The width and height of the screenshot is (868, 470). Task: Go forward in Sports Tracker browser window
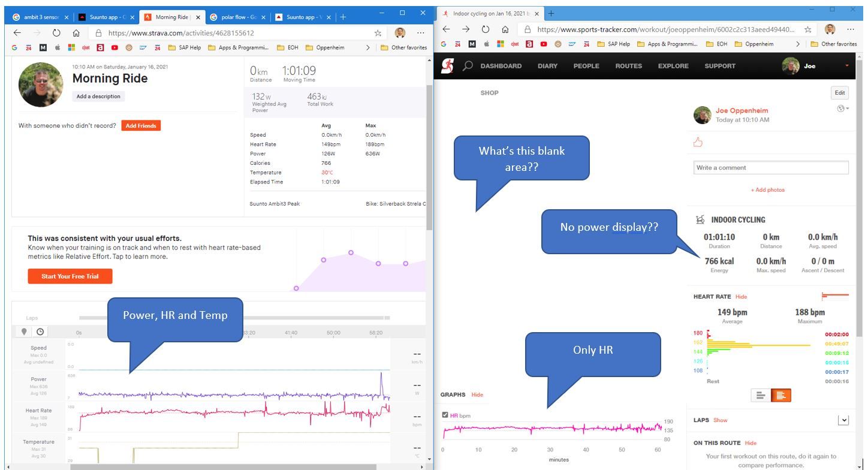click(466, 29)
